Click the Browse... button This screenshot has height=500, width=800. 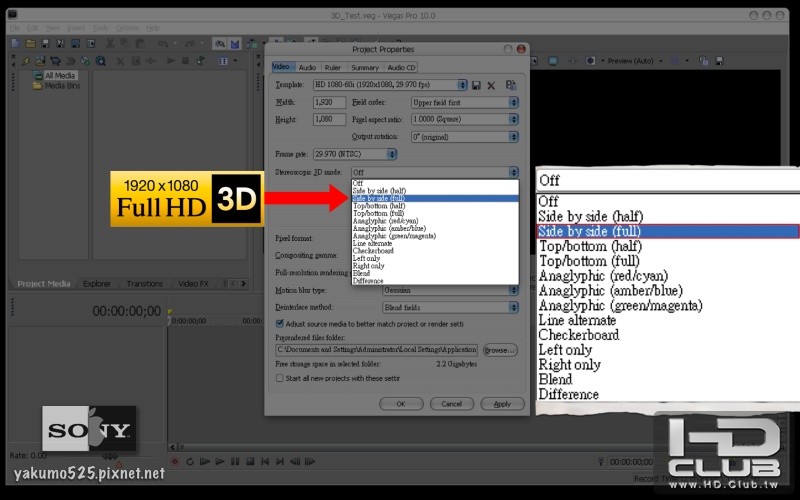[500, 350]
